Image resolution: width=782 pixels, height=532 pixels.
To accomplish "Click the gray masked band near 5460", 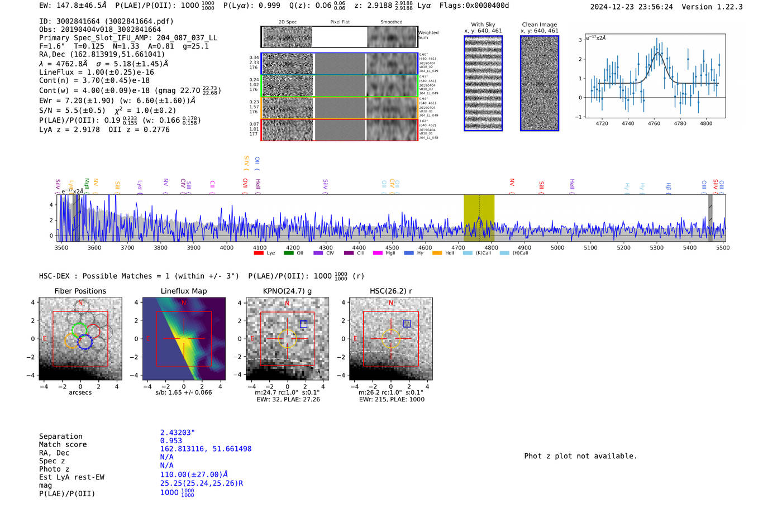I will pyautogui.click(x=711, y=218).
